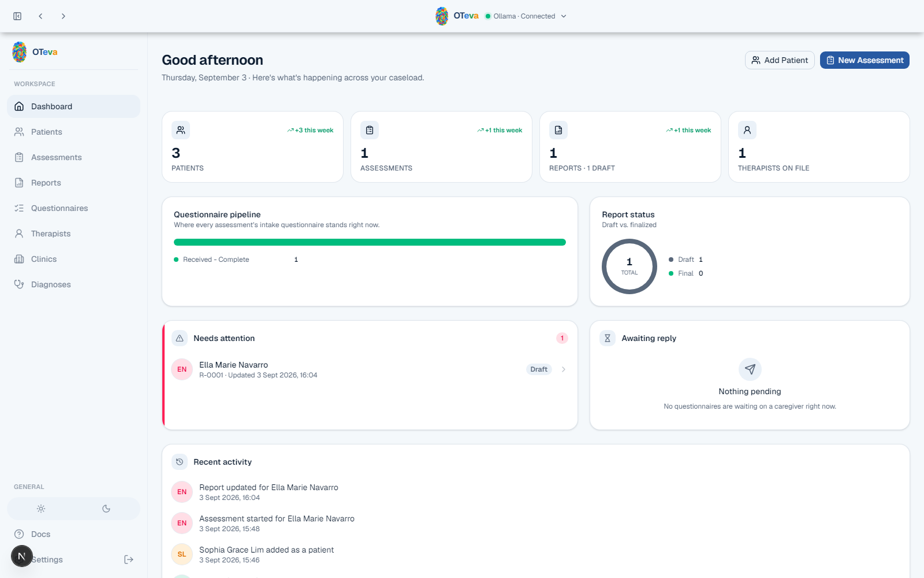Viewport: 924px width, 578px height.
Task: Click the Awaiting reply hourglass icon
Action: point(608,338)
